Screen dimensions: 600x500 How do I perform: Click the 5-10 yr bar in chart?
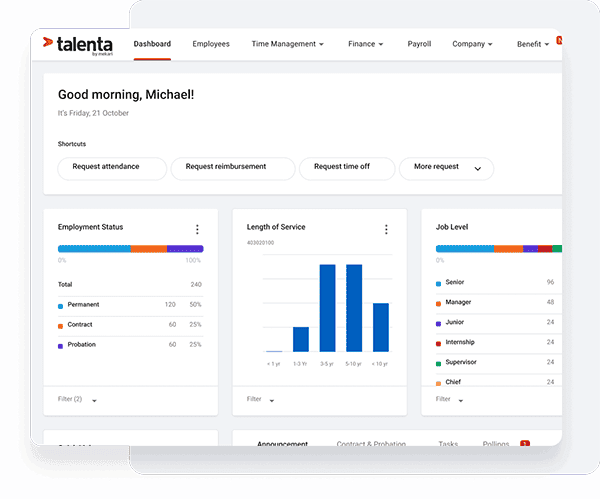coord(354,308)
